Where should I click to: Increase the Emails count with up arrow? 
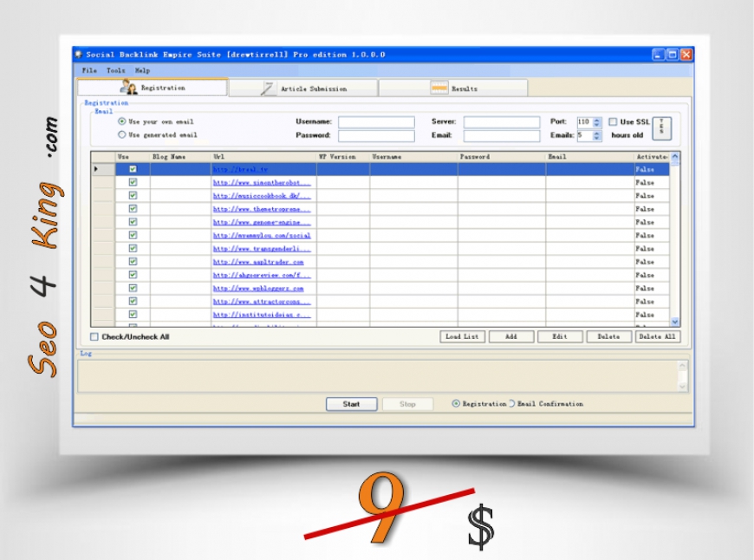pos(597,133)
